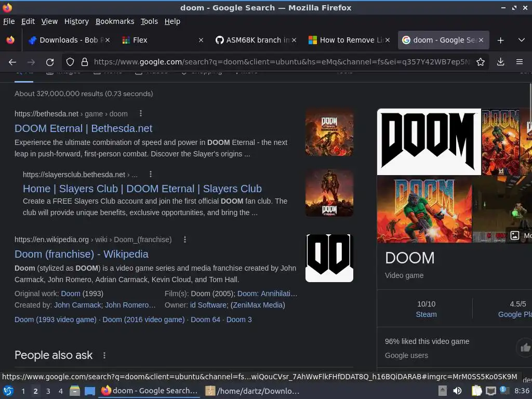Close the doom - Google Search tab
Viewport: 532px width, 399px height.
pyautogui.click(x=481, y=40)
